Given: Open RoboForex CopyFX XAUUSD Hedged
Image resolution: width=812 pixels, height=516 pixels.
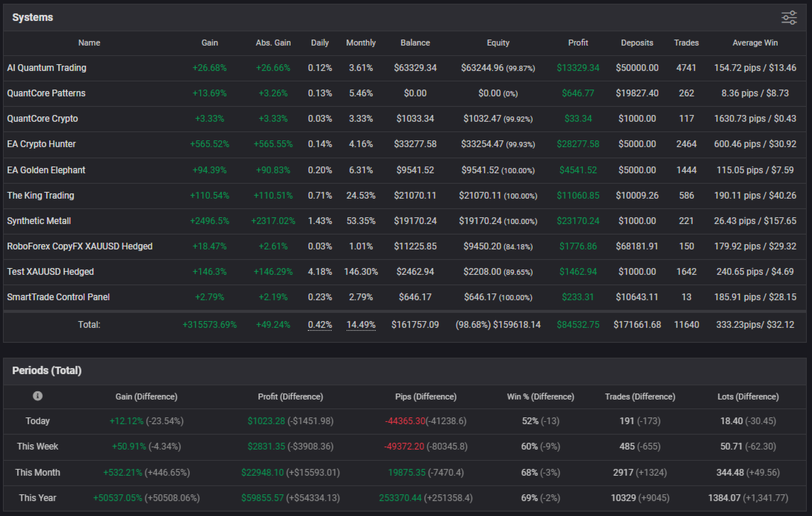Looking at the screenshot, I should coord(80,246).
